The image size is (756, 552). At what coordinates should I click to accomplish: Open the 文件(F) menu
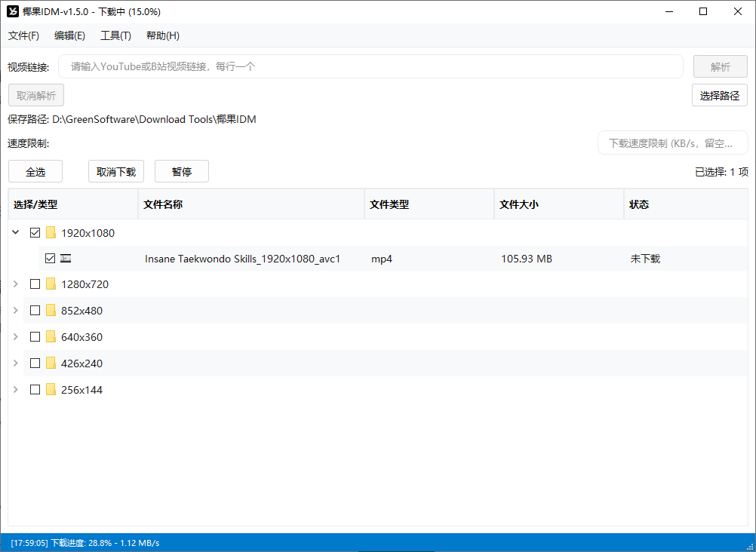coord(23,35)
